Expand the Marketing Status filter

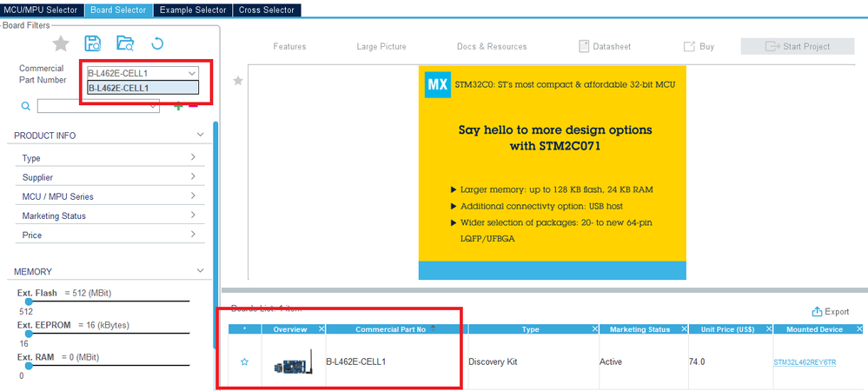[x=193, y=215]
